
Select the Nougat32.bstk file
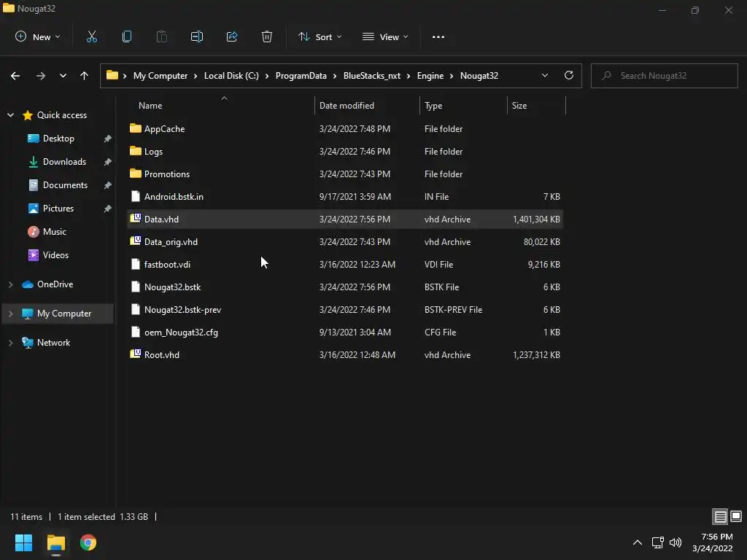(x=172, y=287)
